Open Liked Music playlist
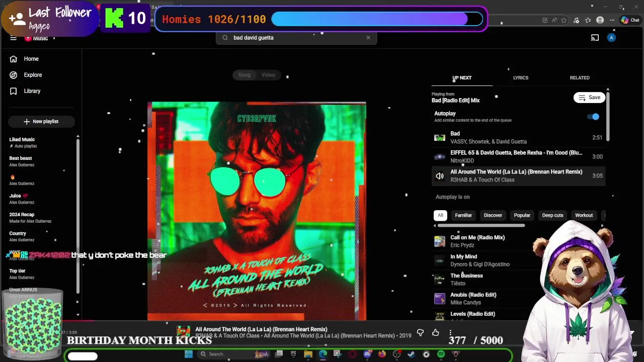 pyautogui.click(x=41, y=143)
